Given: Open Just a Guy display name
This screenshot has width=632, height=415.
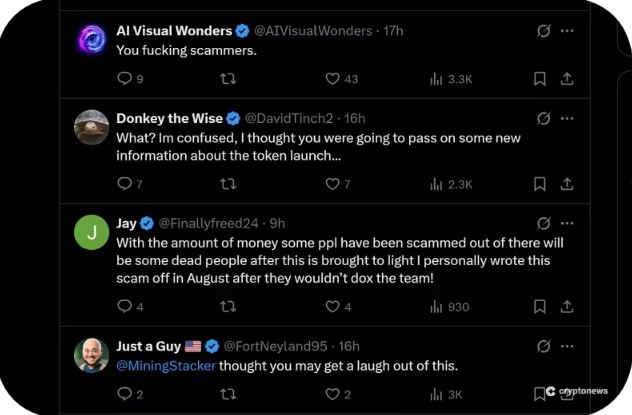Looking at the screenshot, I should coord(148,346).
